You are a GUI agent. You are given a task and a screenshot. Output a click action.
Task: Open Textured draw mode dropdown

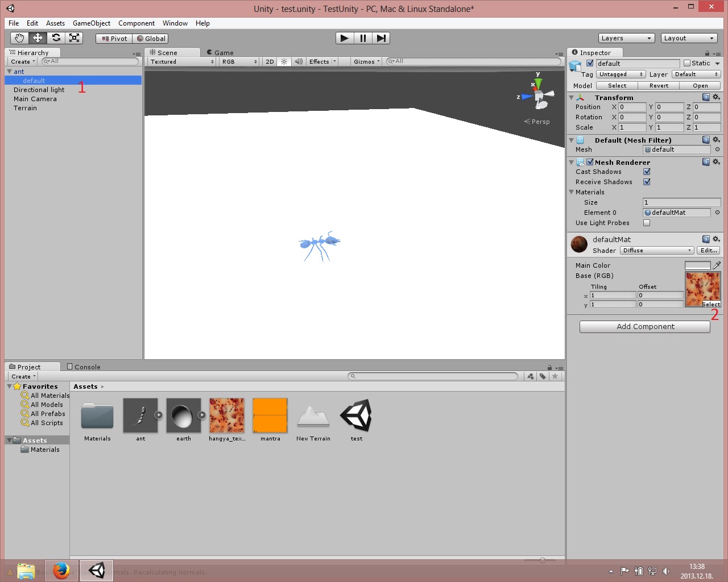click(182, 61)
